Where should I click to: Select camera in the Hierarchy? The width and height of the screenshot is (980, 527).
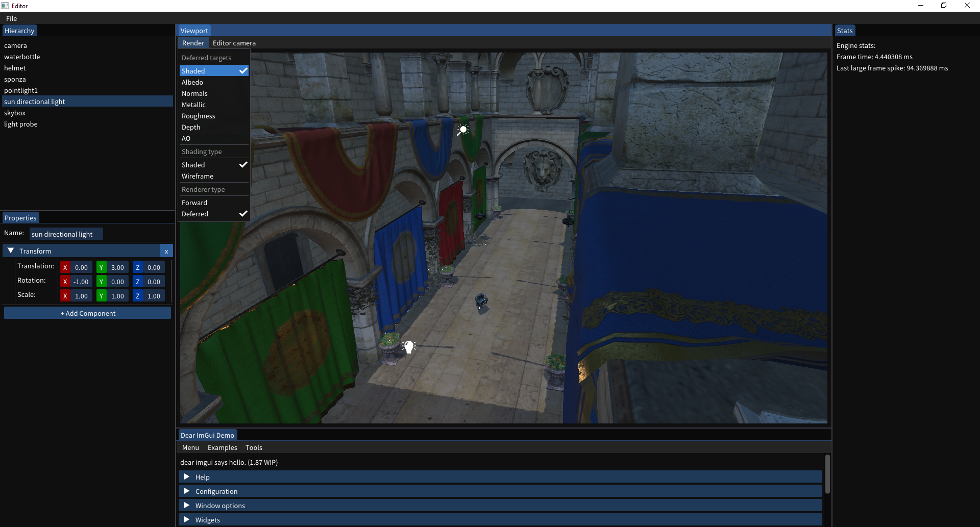(88, 45)
